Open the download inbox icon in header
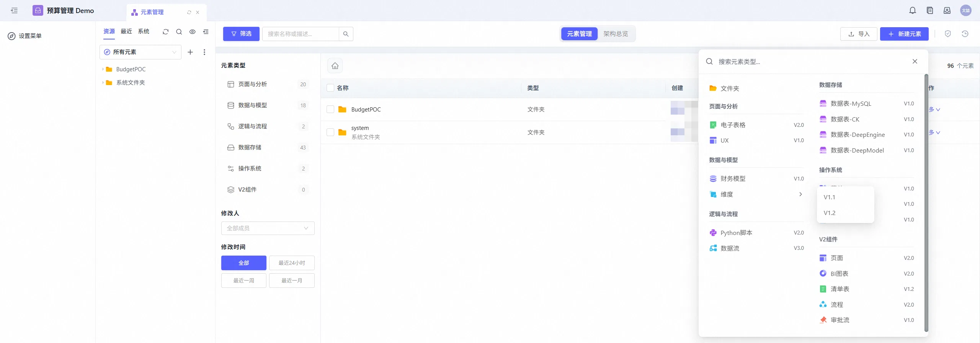 coord(947,10)
